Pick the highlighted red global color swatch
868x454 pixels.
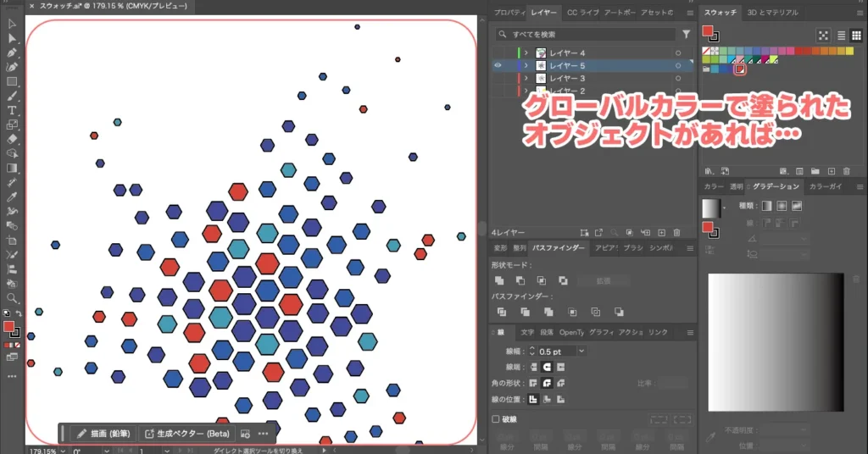click(740, 69)
